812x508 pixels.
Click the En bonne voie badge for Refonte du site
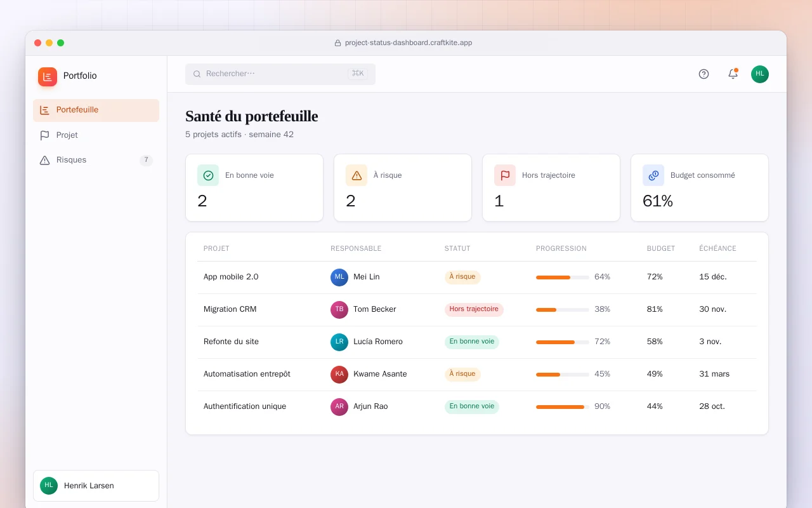[x=472, y=342]
